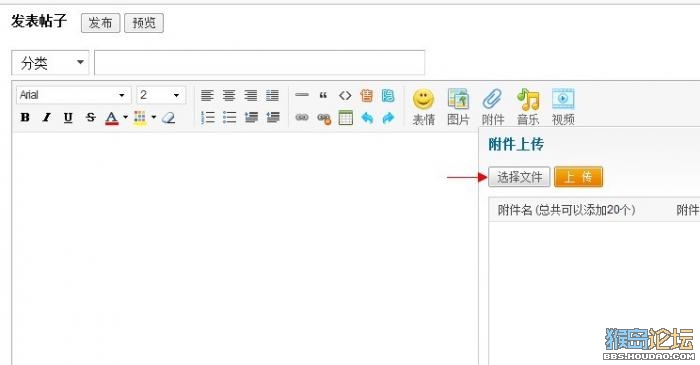The image size is (700, 365).
Task: Insert horizontal line
Action: pyautogui.click(x=302, y=95)
